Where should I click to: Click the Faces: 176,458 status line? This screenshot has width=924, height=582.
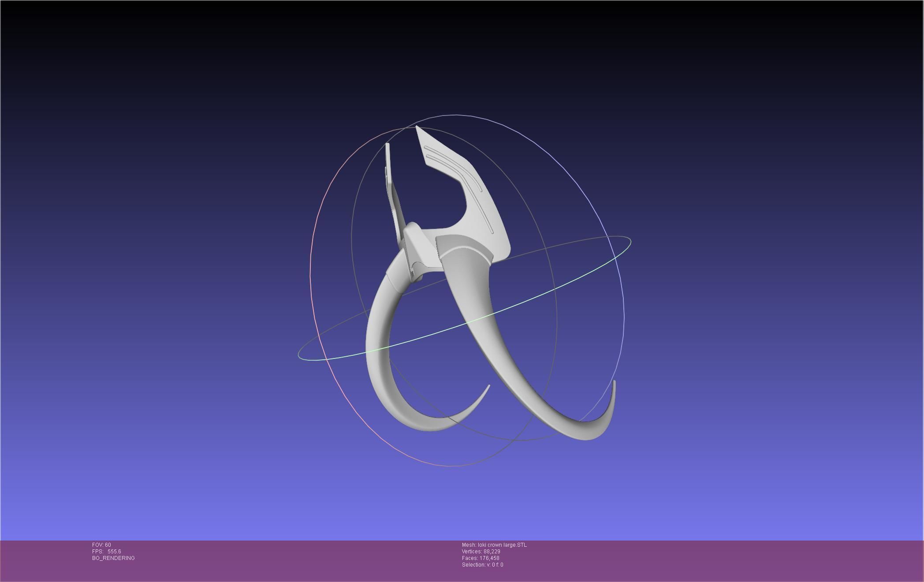[481, 558]
